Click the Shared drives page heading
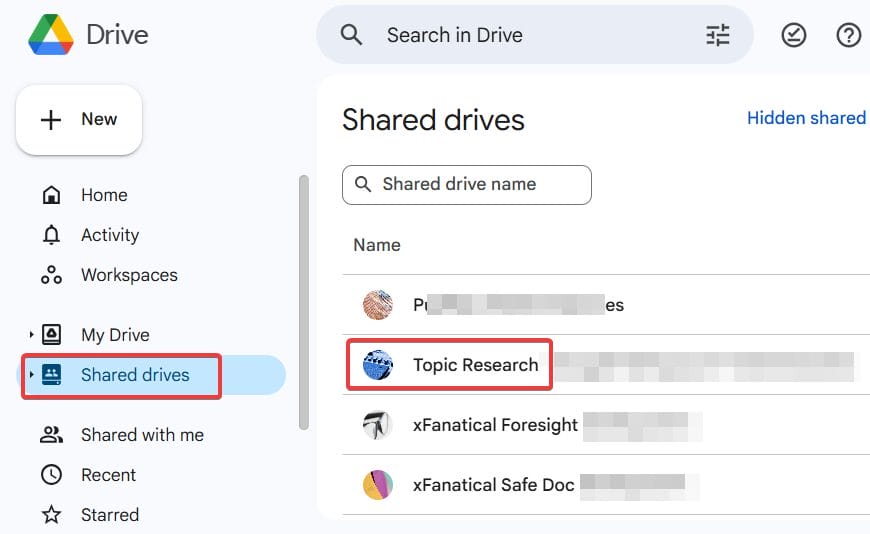 [433, 119]
